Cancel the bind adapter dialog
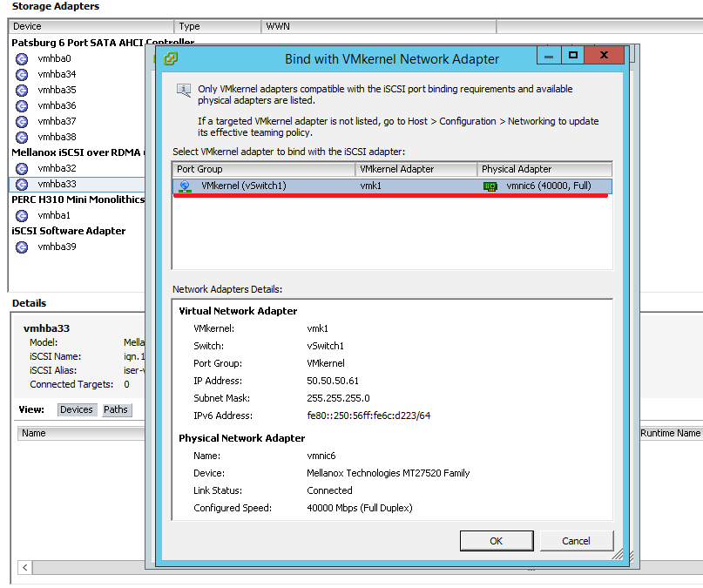This screenshot has width=703, height=588. [576, 541]
